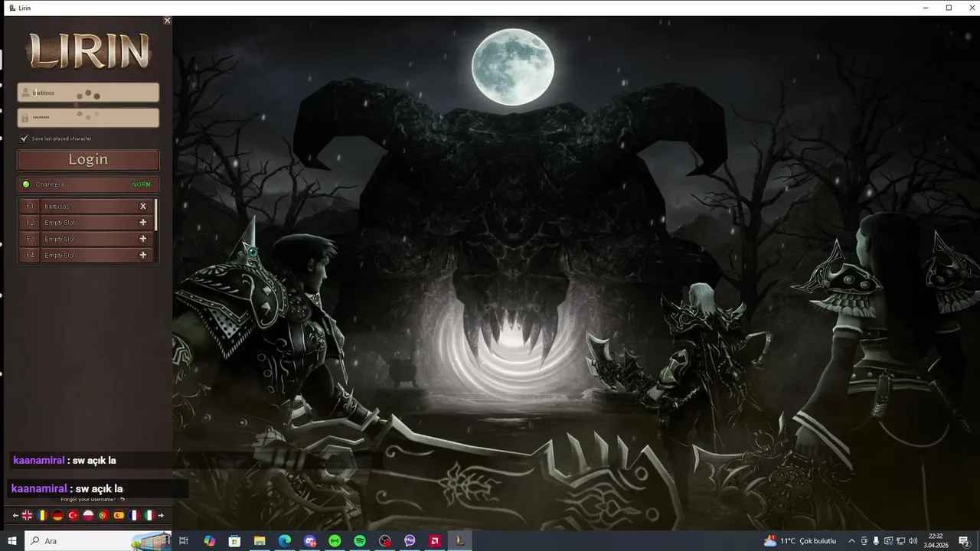Open the purple chat bubble taskbar app
This screenshot has width=980, height=551.
click(410, 541)
